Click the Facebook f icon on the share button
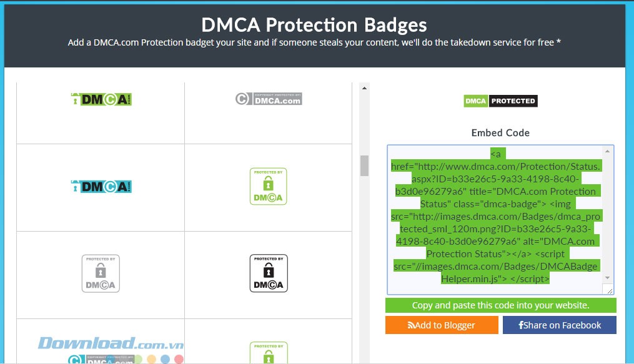Screen dimensions: 634x364 coord(522,325)
